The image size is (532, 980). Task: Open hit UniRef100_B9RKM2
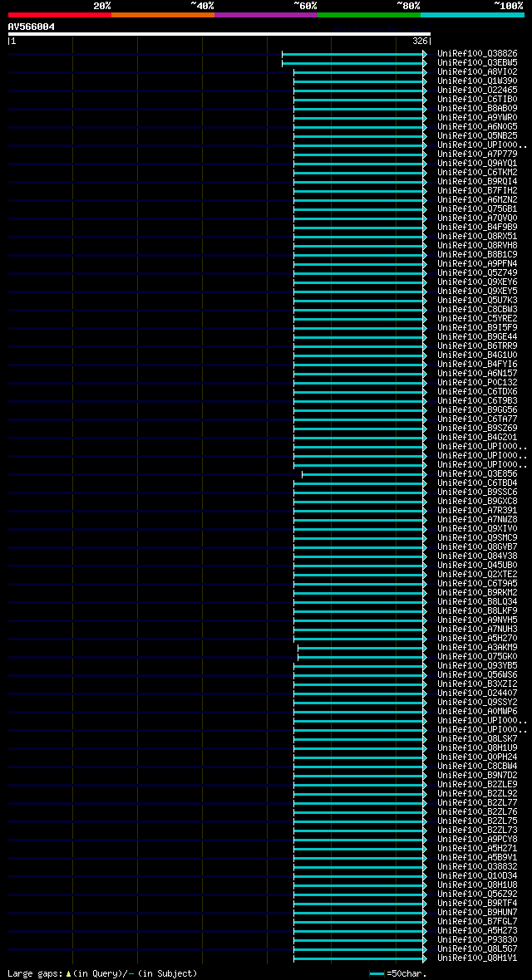(477, 592)
